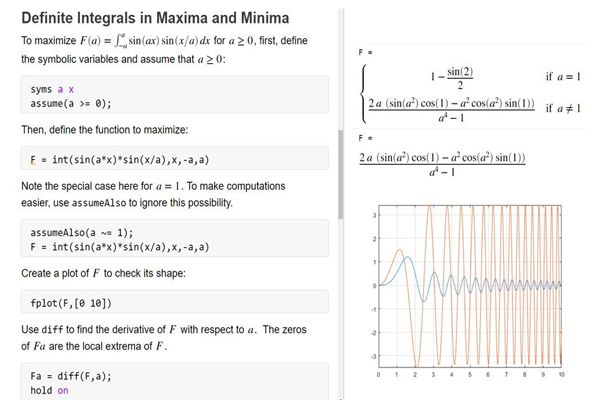Viewport: 600px width, 400px height.
Task: Select the second simplified F output equation
Action: tap(442, 164)
